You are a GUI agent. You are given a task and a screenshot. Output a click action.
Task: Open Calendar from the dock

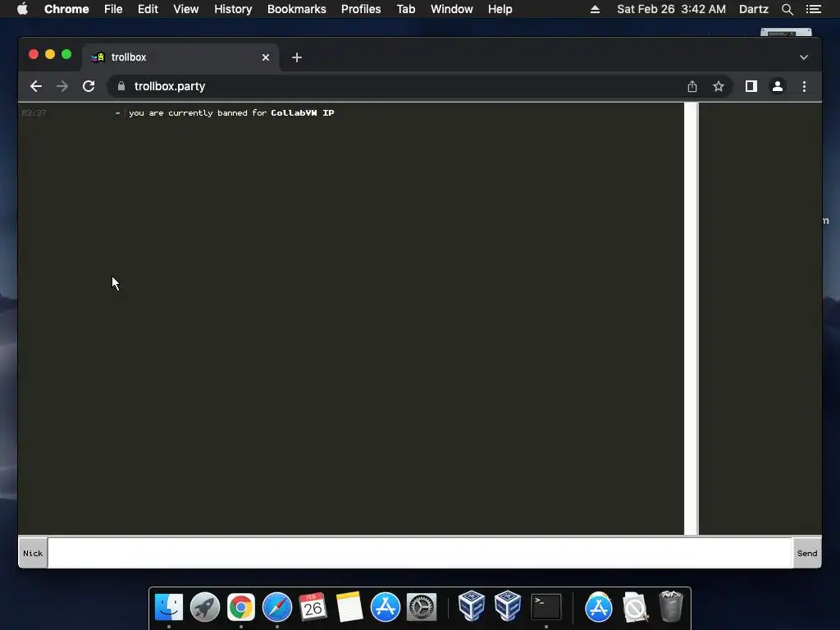click(x=313, y=608)
